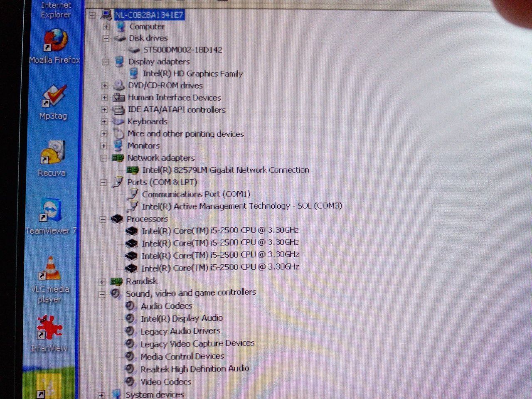This screenshot has height=399, width=532.
Task: Expand the Monitors node
Action: (x=104, y=146)
